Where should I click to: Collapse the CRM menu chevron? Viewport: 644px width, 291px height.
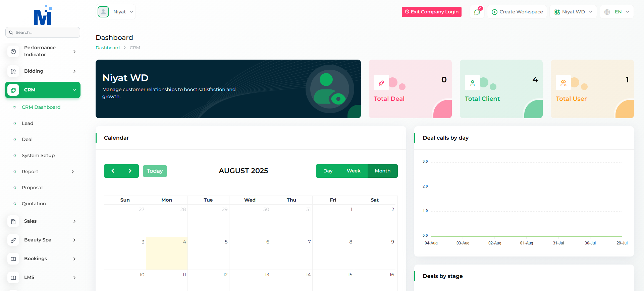tap(74, 90)
